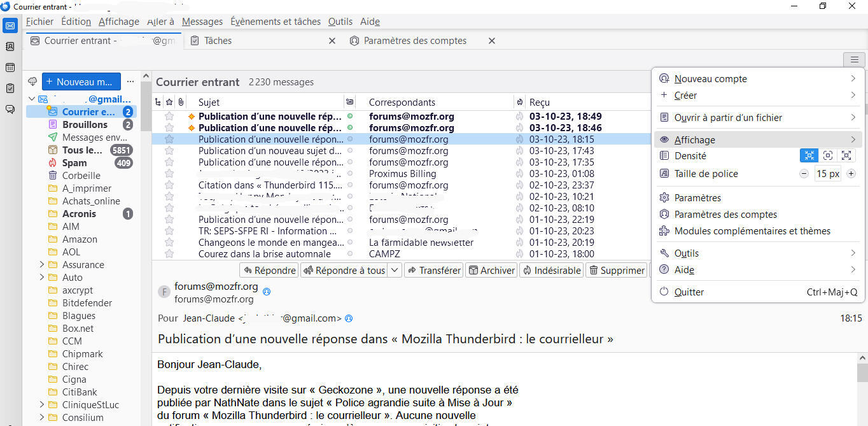Image resolution: width=868 pixels, height=426 pixels.
Task: Toggle read status of Proximus Billing message
Action: [349, 174]
